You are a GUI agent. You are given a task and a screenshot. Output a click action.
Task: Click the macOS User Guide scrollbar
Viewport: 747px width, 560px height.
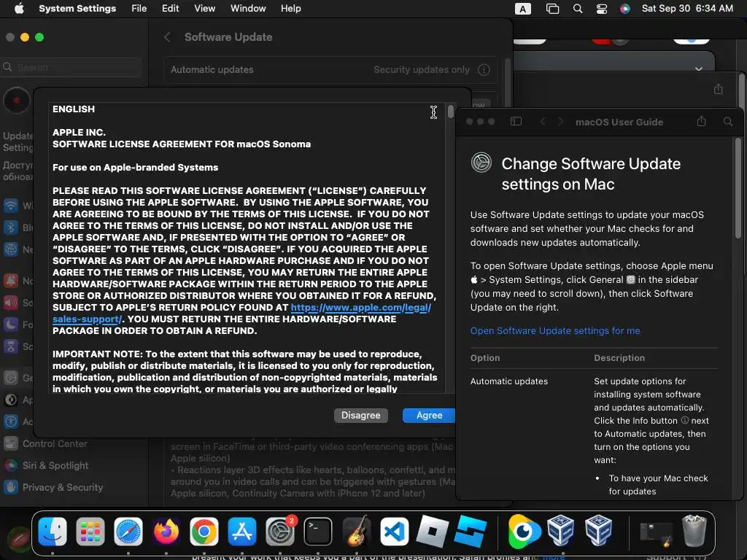[x=738, y=190]
